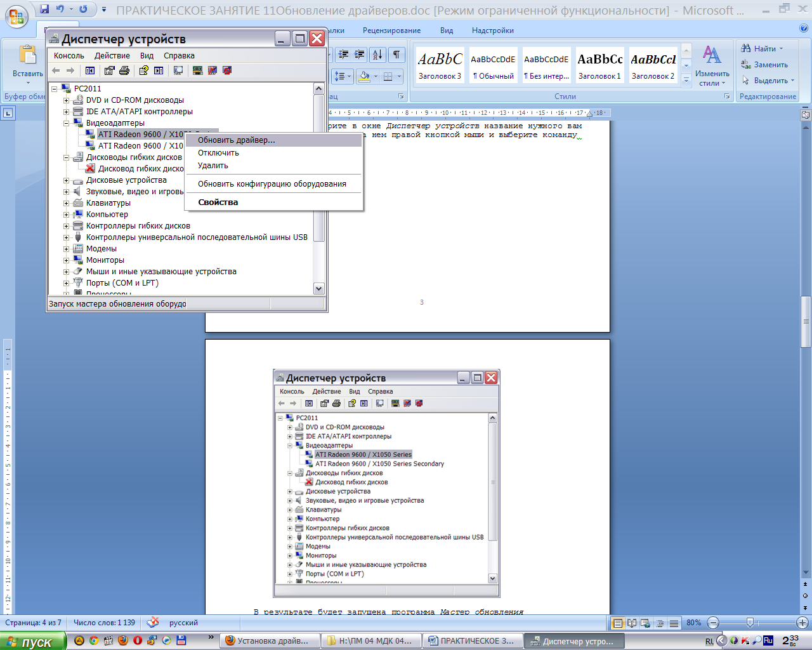Open Выделить dropdown in editing group

[768, 81]
